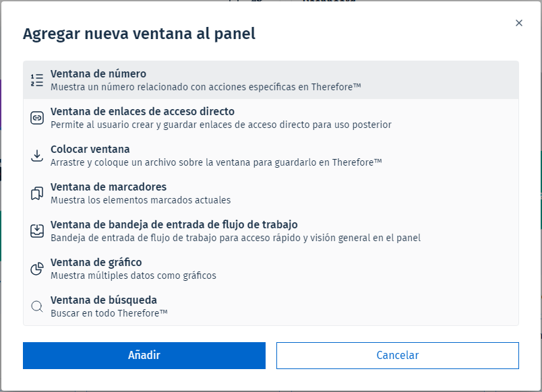Click the text 'Buscar en todo Therefore™'
The height and width of the screenshot is (392, 542).
pyautogui.click(x=109, y=313)
